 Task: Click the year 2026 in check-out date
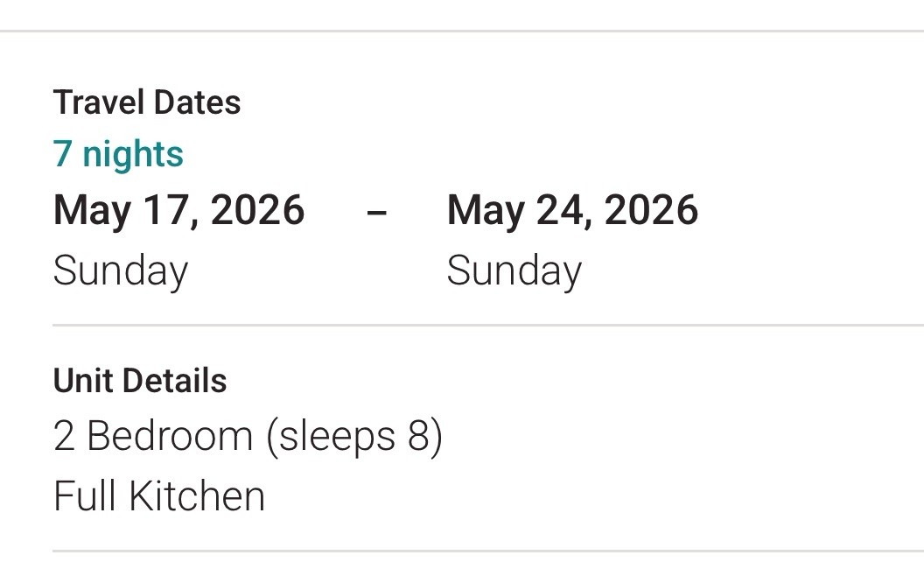(x=651, y=210)
